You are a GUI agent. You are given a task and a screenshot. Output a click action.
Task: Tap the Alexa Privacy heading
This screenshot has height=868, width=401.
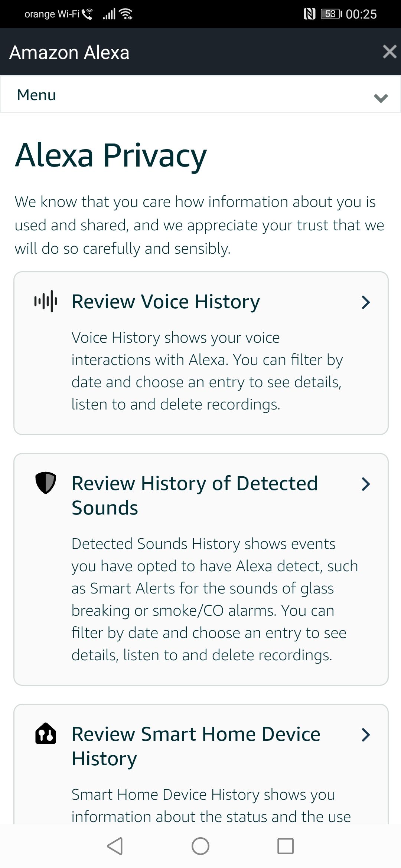tap(110, 156)
